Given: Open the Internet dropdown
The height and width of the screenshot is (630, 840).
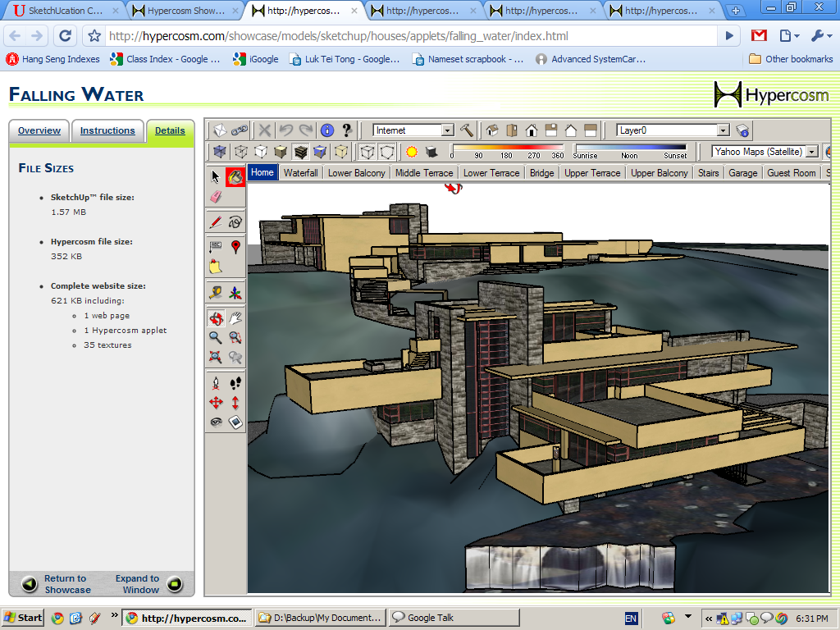Looking at the screenshot, I should click(447, 130).
